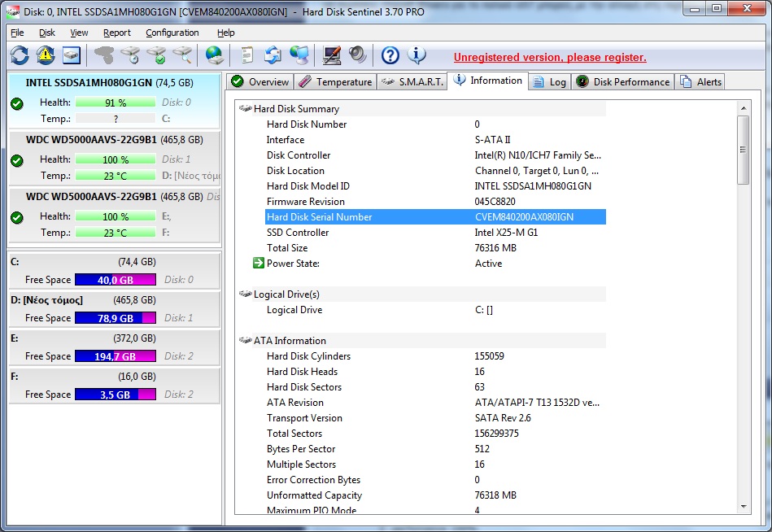Viewport: 772px width, 532px height.
Task: Click the 40,0 GB free space bar for C:
Action: pyautogui.click(x=116, y=280)
